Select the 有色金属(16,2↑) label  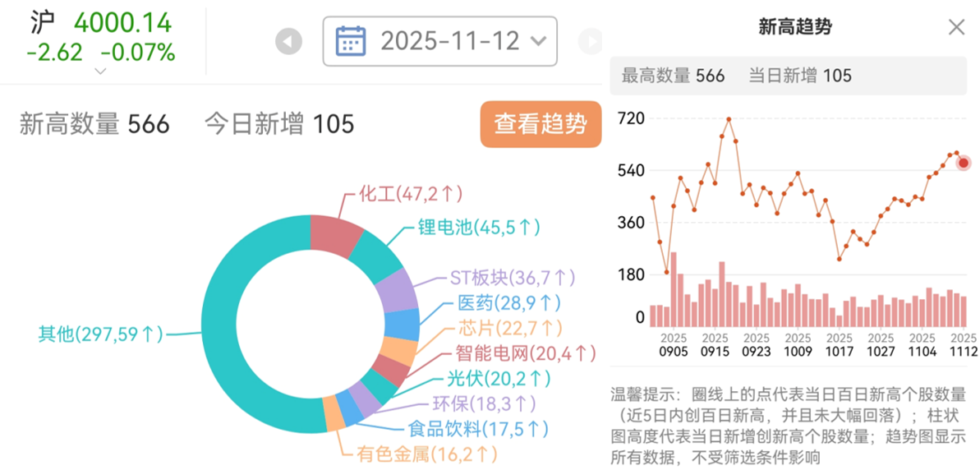point(427,453)
